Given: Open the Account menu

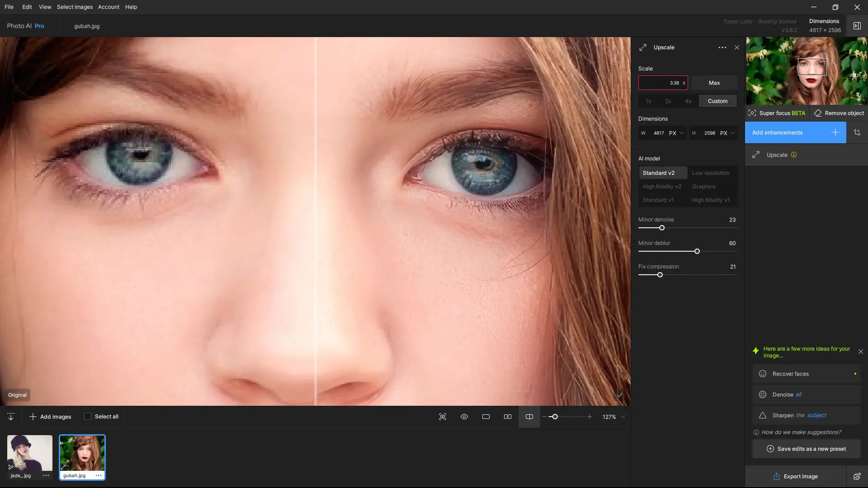Looking at the screenshot, I should click(108, 7).
